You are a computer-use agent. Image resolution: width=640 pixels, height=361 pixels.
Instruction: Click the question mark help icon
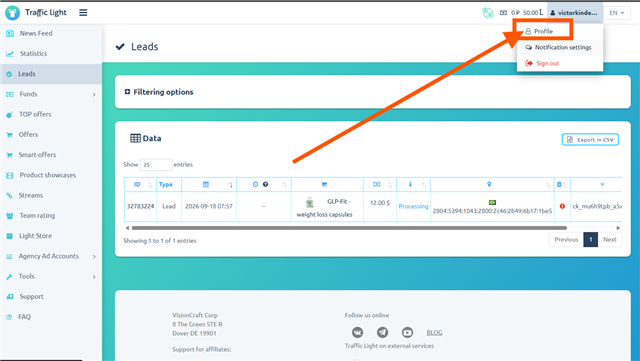coord(266,184)
